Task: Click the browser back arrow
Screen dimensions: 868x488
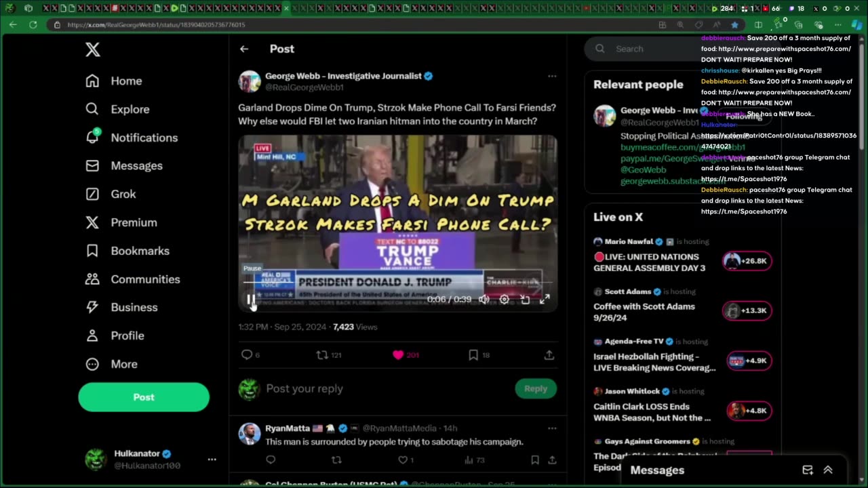Action: [13, 24]
